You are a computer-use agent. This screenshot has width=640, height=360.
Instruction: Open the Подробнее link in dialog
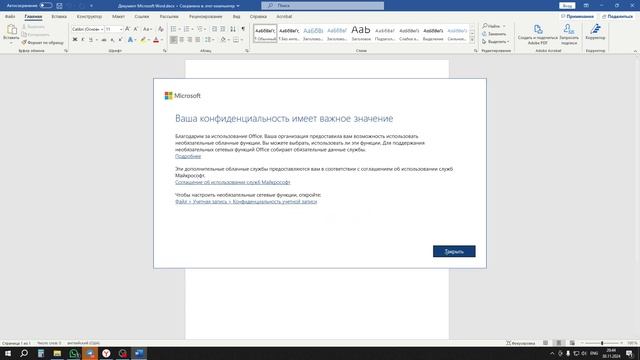188,156
